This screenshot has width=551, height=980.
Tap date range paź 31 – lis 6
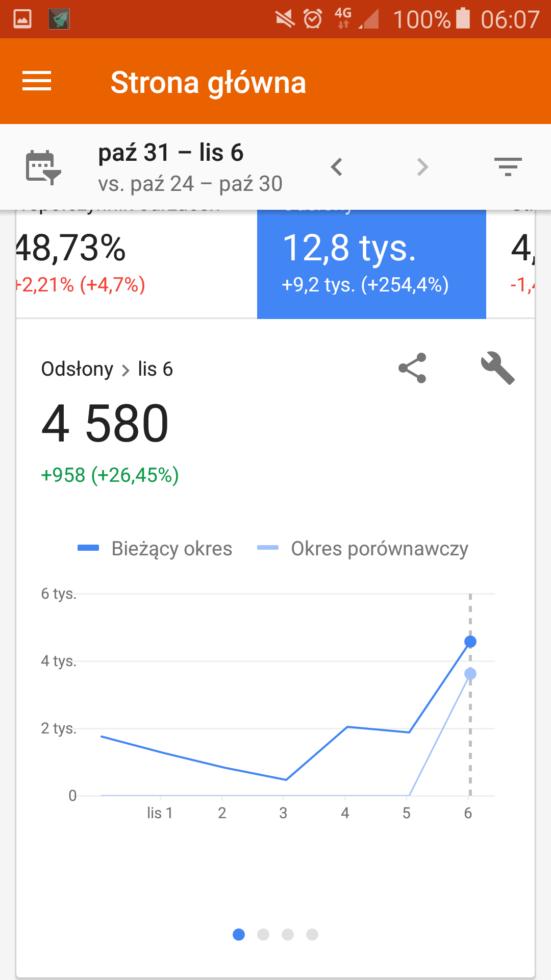tap(171, 153)
